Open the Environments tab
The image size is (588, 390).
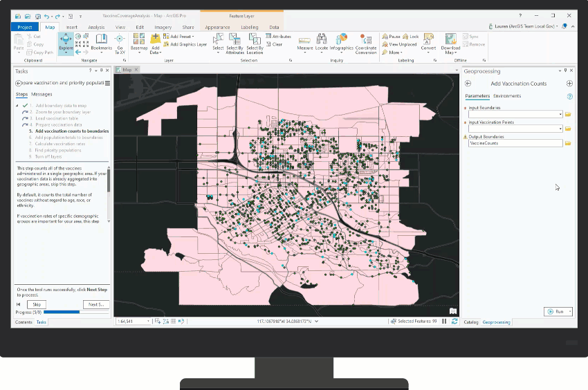(507, 96)
